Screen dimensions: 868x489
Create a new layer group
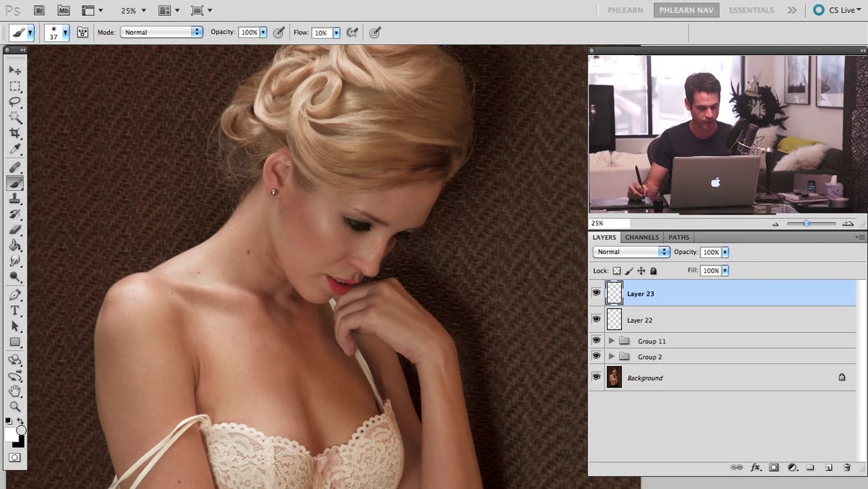pos(811,467)
